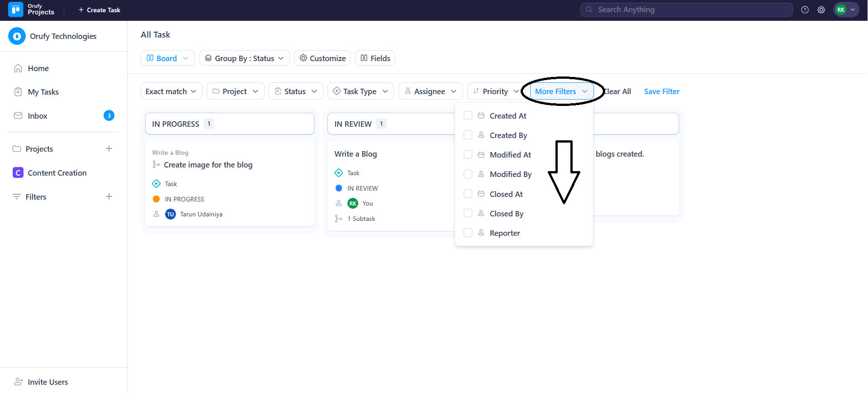Screen dimensions: 868x397
Task: Add a new filter with plus icon
Action: [109, 197]
